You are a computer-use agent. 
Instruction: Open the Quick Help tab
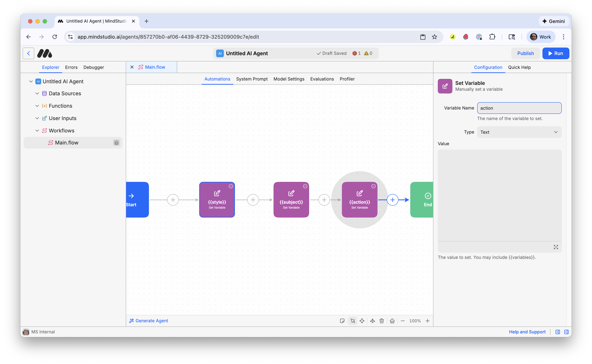click(x=519, y=67)
